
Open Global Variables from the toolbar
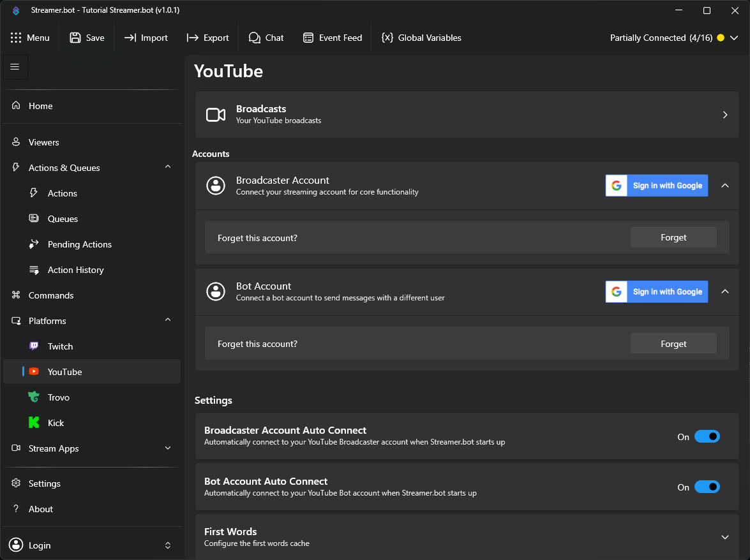point(421,38)
